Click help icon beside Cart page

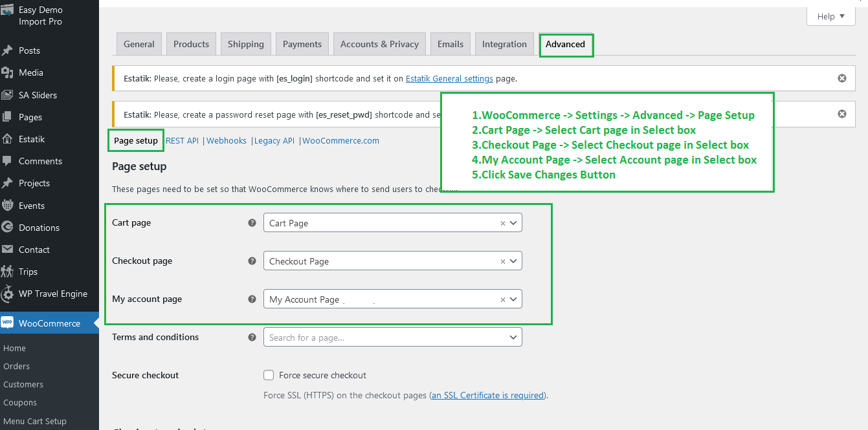click(x=252, y=222)
